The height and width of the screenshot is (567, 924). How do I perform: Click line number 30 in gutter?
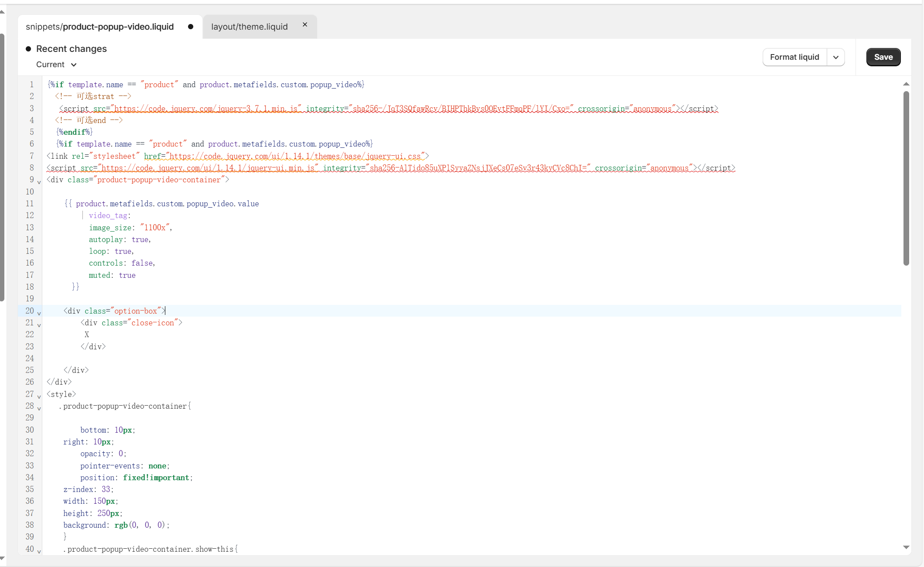[x=30, y=430]
